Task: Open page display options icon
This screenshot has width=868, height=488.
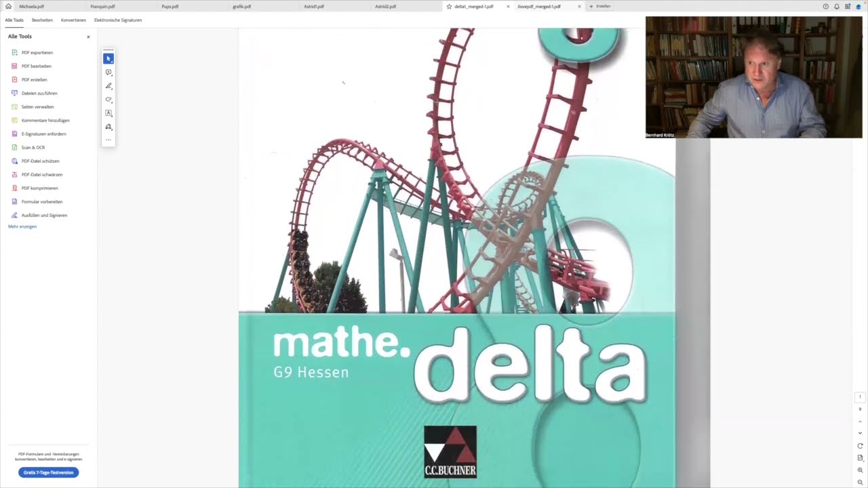Action: pos(860,457)
